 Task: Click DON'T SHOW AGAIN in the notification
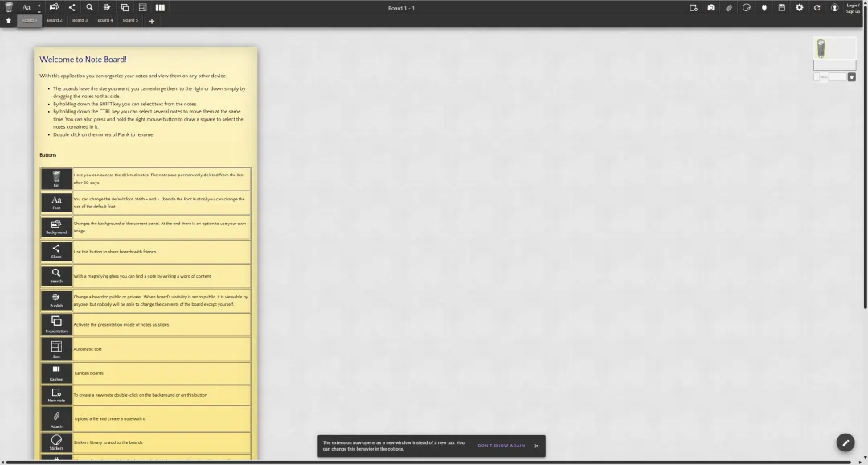click(501, 446)
